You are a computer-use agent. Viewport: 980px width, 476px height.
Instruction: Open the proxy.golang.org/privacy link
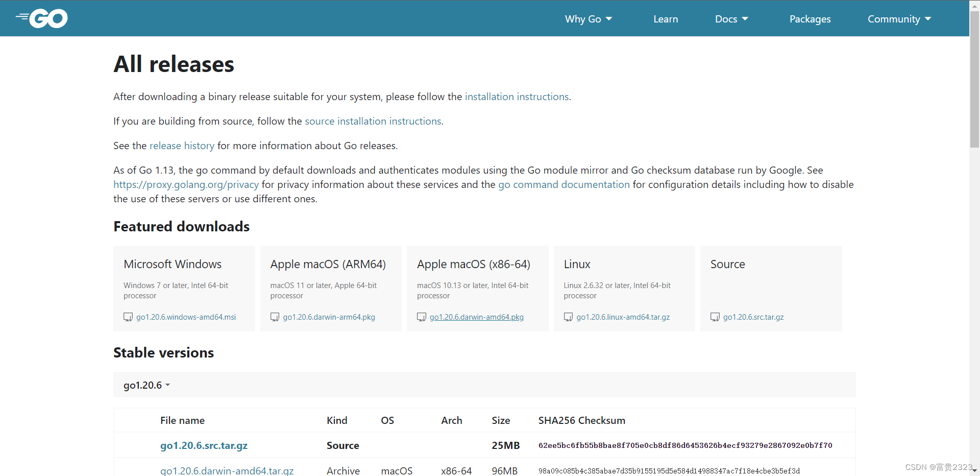[186, 184]
